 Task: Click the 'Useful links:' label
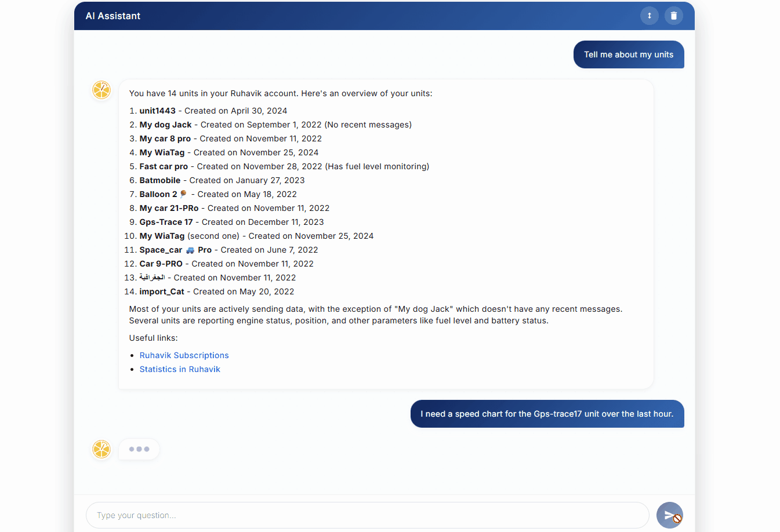click(153, 338)
